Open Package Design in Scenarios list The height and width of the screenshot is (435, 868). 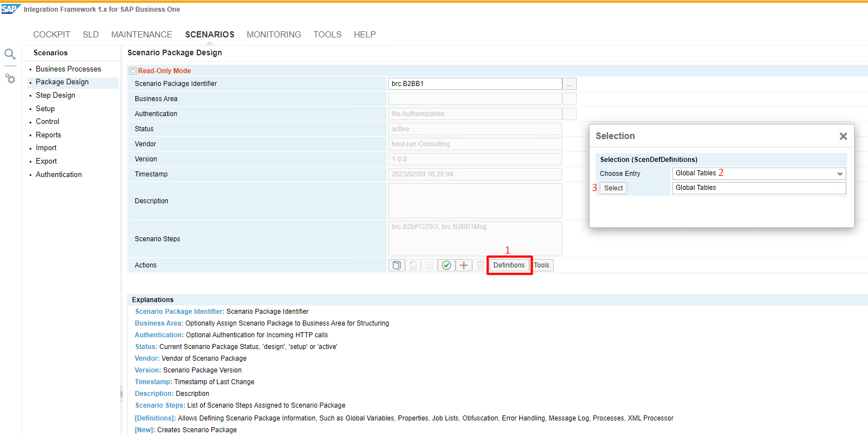tap(62, 82)
